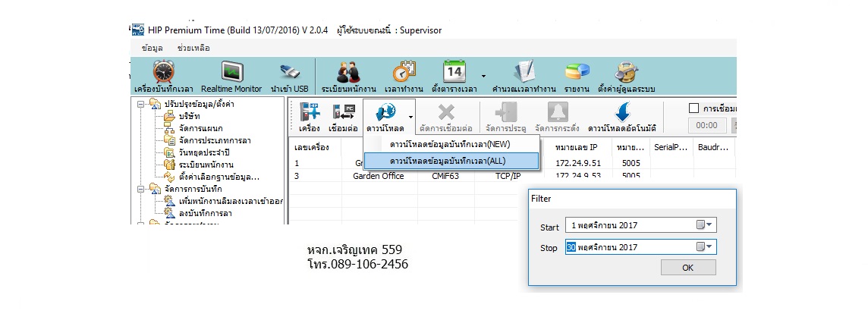Open the เครื่องบันทึกเวลา alarm clock icon
The width and height of the screenshot is (868, 320).
tap(164, 72)
